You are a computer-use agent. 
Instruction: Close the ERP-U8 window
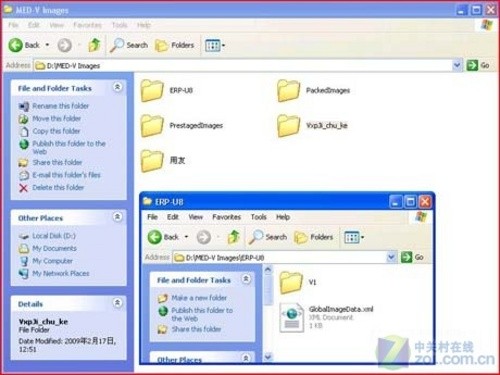(425, 202)
